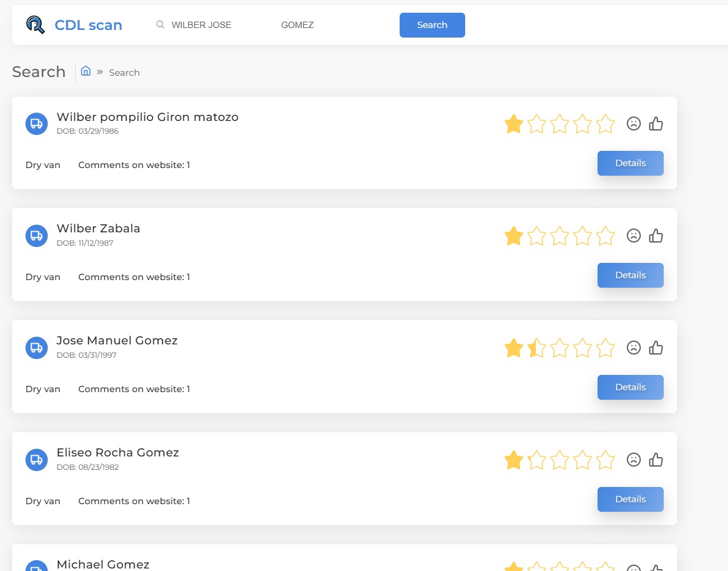
Task: Open Details for Wilber pompilio Giron matozo
Action: pyautogui.click(x=630, y=163)
